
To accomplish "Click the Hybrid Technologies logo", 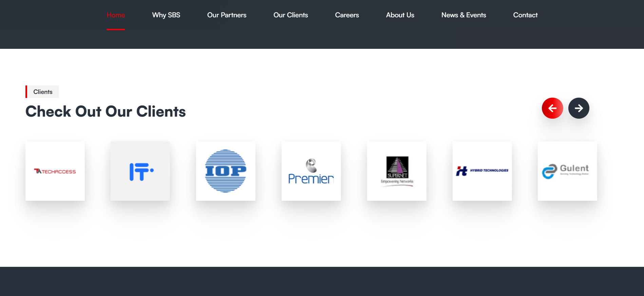I will (482, 171).
